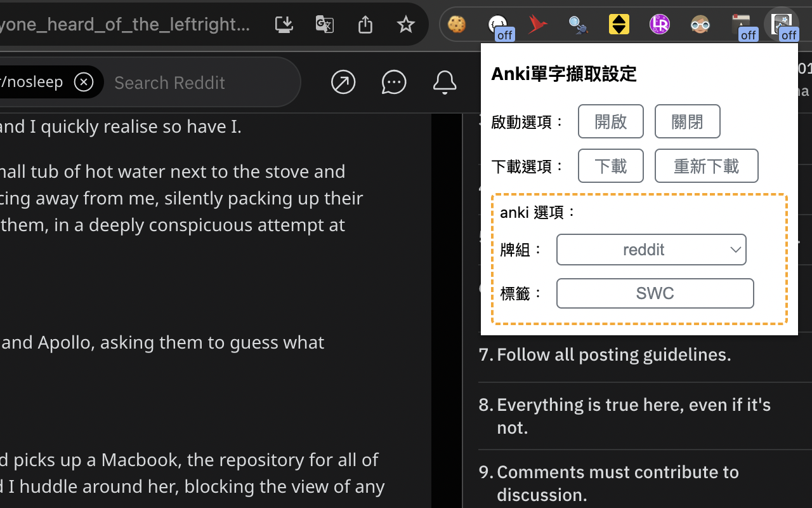Click the 'anki 選項：' section label
Viewport: 812px width, 508px height.
pyautogui.click(x=539, y=212)
